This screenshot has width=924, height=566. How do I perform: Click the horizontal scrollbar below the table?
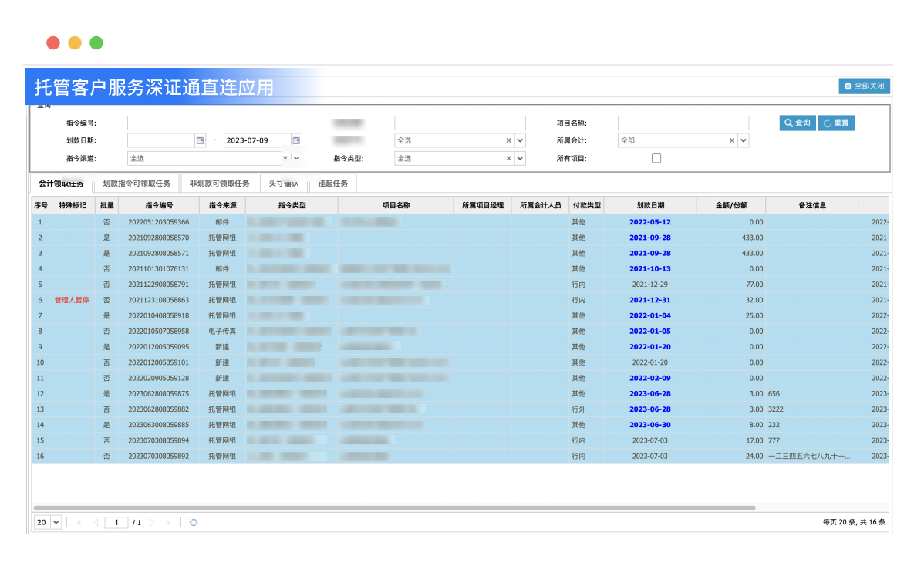pyautogui.click(x=394, y=508)
